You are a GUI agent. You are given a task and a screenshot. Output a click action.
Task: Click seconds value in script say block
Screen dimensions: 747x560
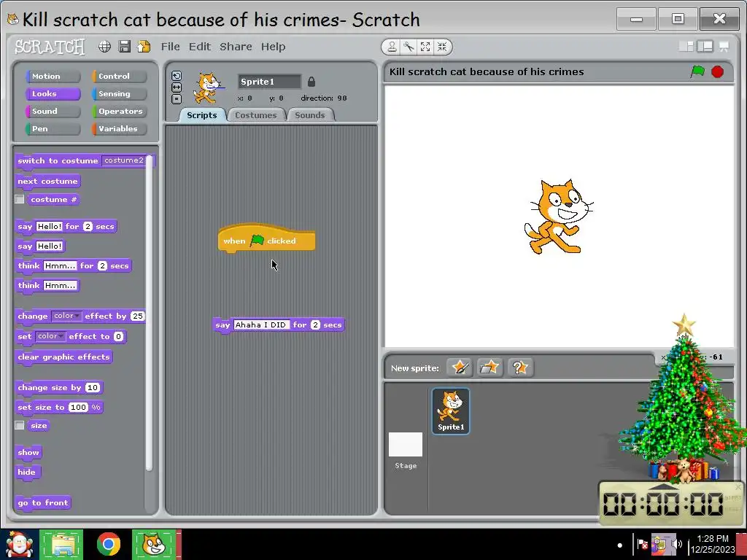point(315,324)
